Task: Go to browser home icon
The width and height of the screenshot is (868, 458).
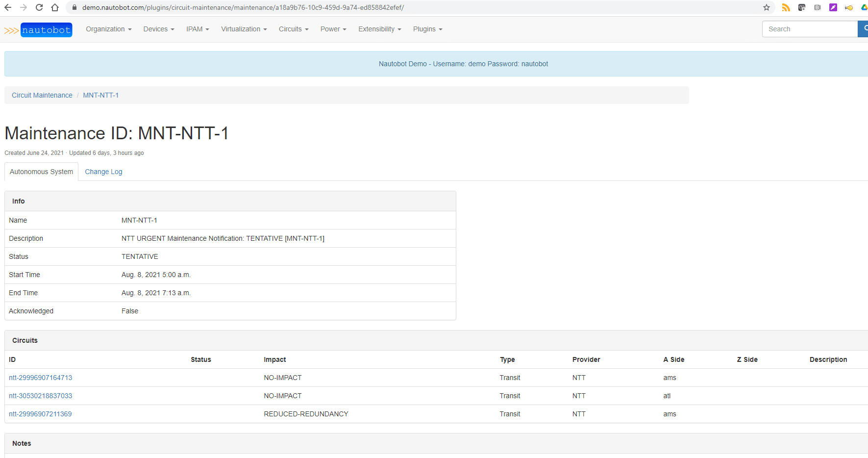Action: (55, 7)
